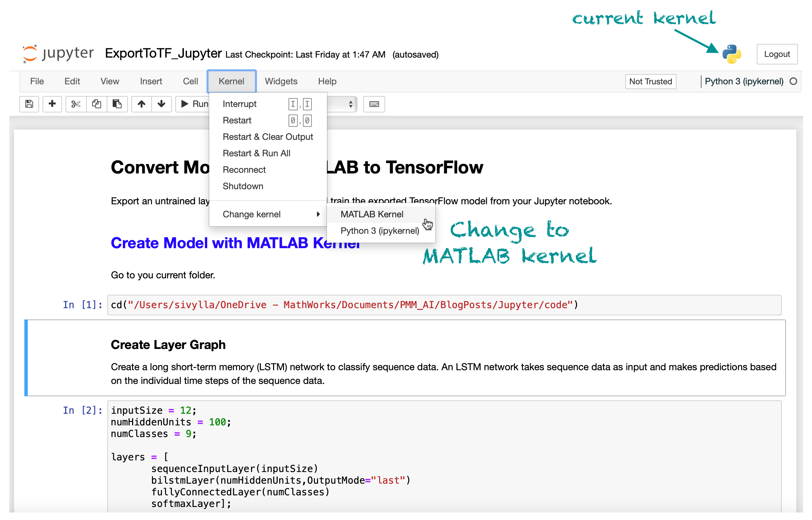Click the In [1]: prompt label
The image size is (812, 520).
pos(82,305)
